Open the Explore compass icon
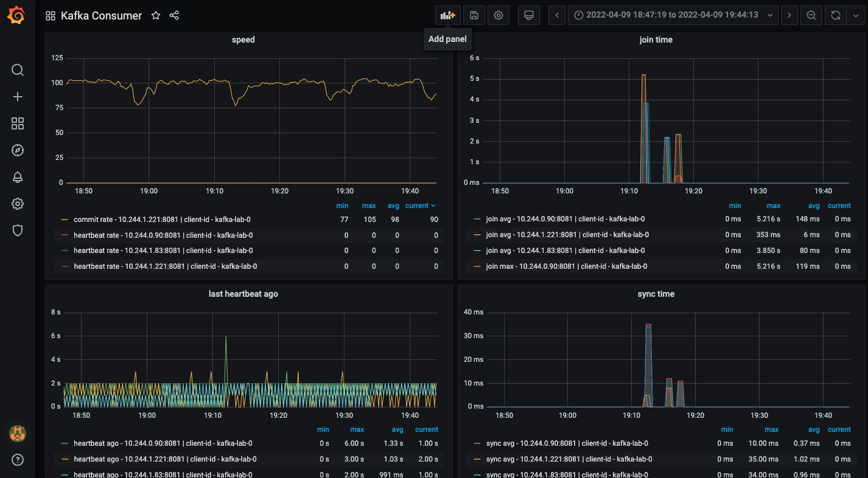 pos(18,150)
